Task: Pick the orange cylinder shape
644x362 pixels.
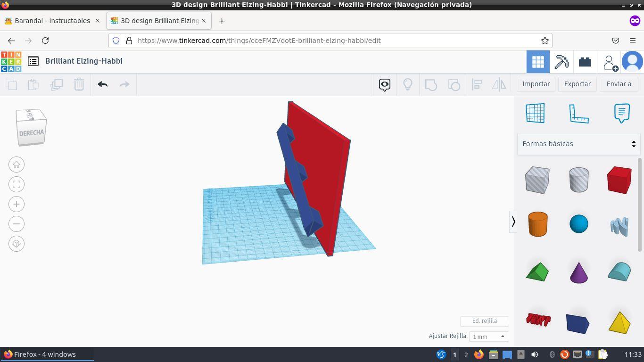Action: [537, 224]
